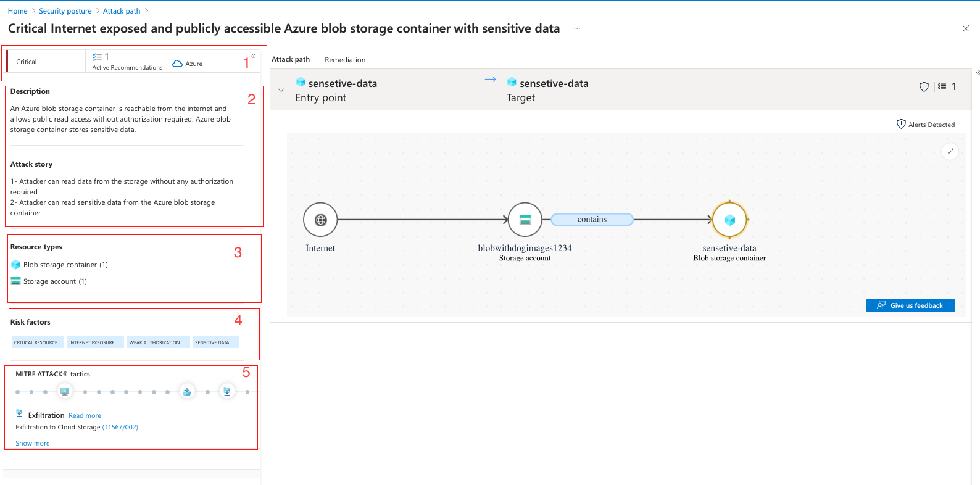Select the Attack path tab

pos(290,59)
